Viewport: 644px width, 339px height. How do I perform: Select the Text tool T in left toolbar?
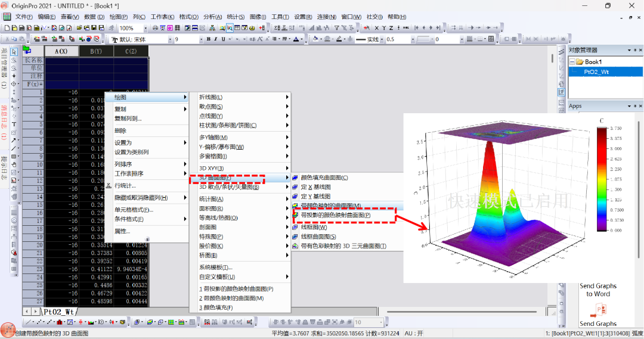pos(14,124)
